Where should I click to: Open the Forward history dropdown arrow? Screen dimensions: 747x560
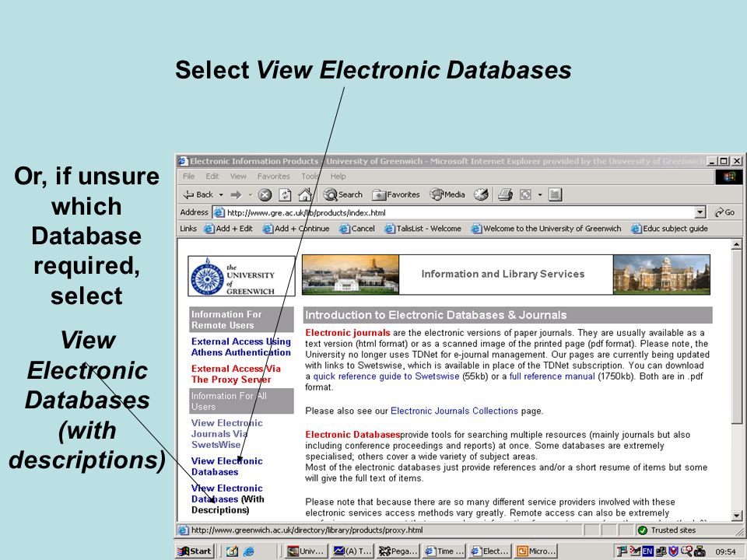(251, 194)
